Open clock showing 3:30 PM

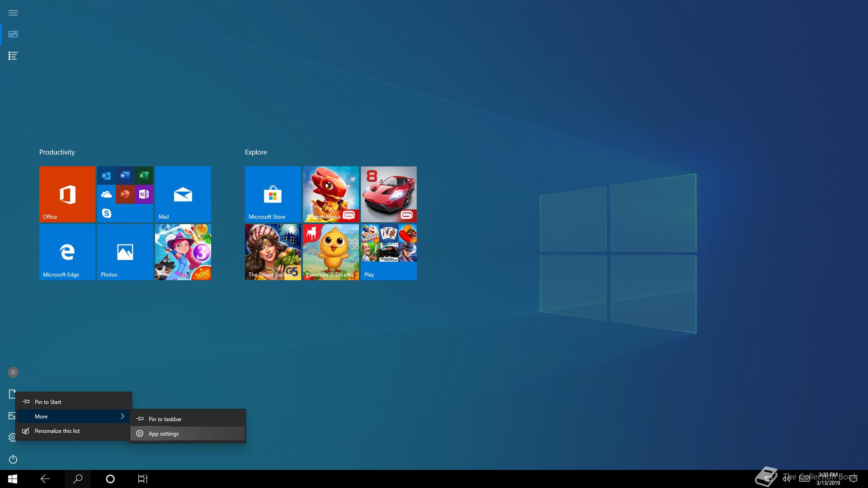point(828,479)
